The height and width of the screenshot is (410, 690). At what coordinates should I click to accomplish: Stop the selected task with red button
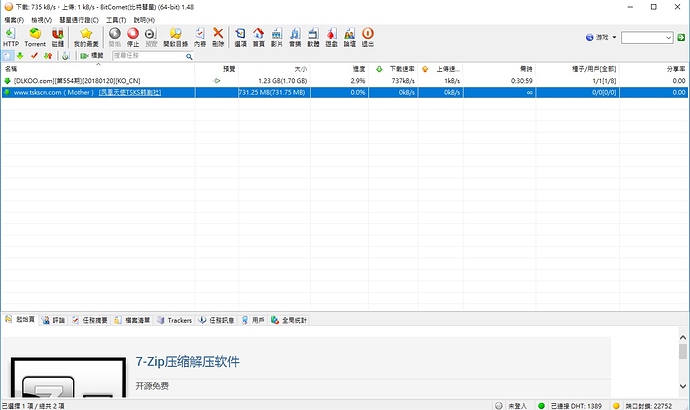click(133, 37)
